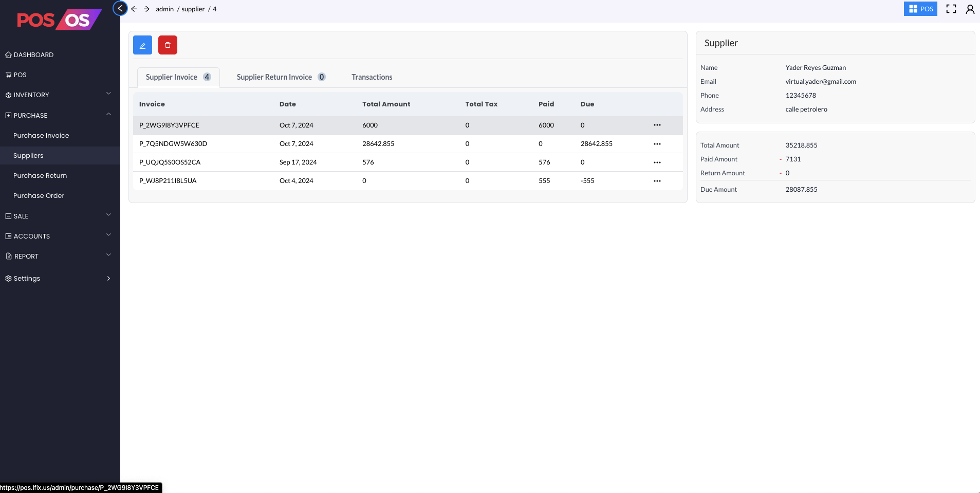Click the back navigation arrow
The image size is (980, 493).
(134, 9)
